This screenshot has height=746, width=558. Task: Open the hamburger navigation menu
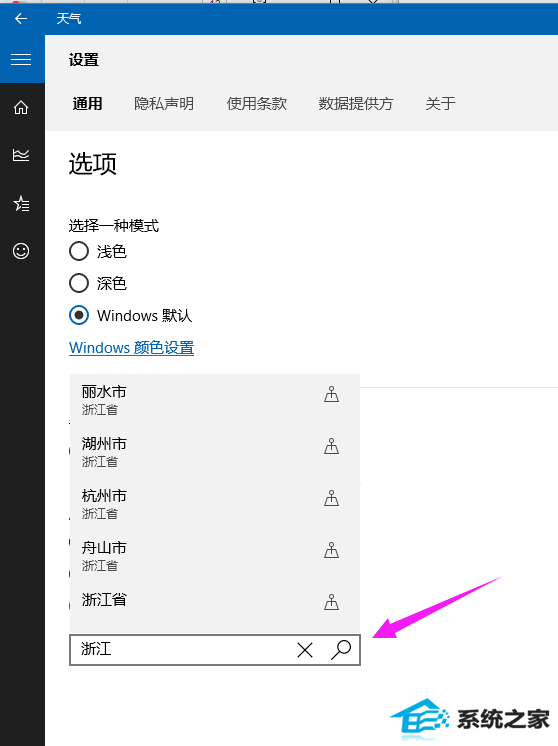21,59
